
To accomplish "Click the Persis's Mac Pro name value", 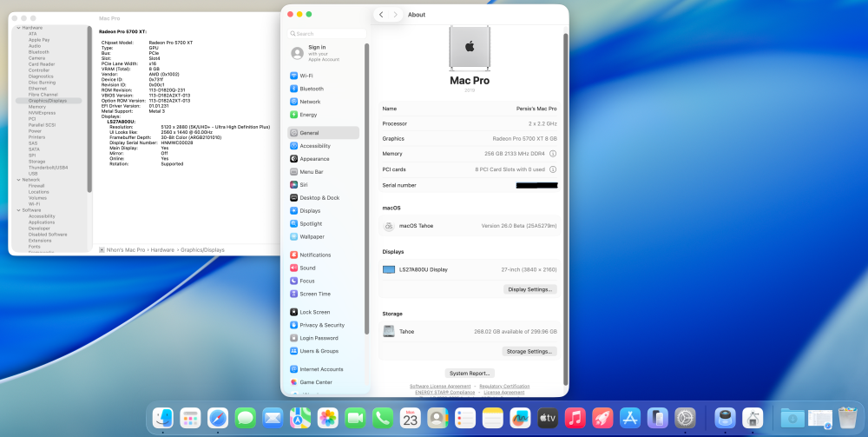I will click(536, 109).
